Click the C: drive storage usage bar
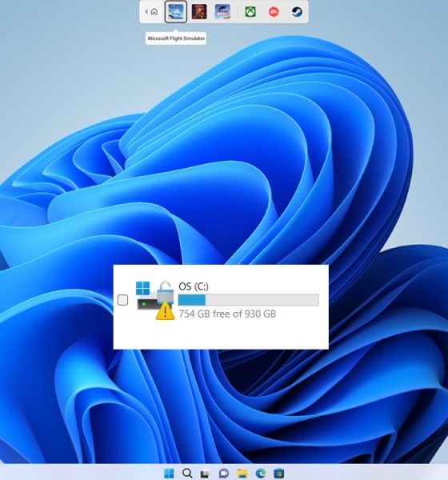 pyautogui.click(x=248, y=300)
